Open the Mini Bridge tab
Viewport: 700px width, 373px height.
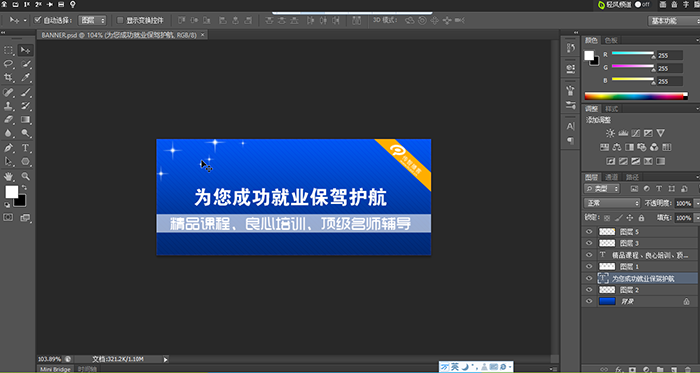tap(55, 369)
